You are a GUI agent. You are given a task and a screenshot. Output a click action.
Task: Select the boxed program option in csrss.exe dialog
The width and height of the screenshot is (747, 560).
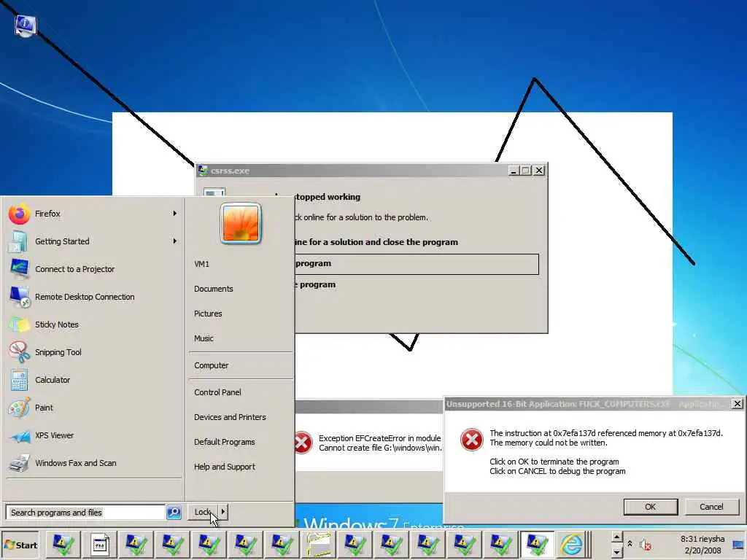point(417,264)
